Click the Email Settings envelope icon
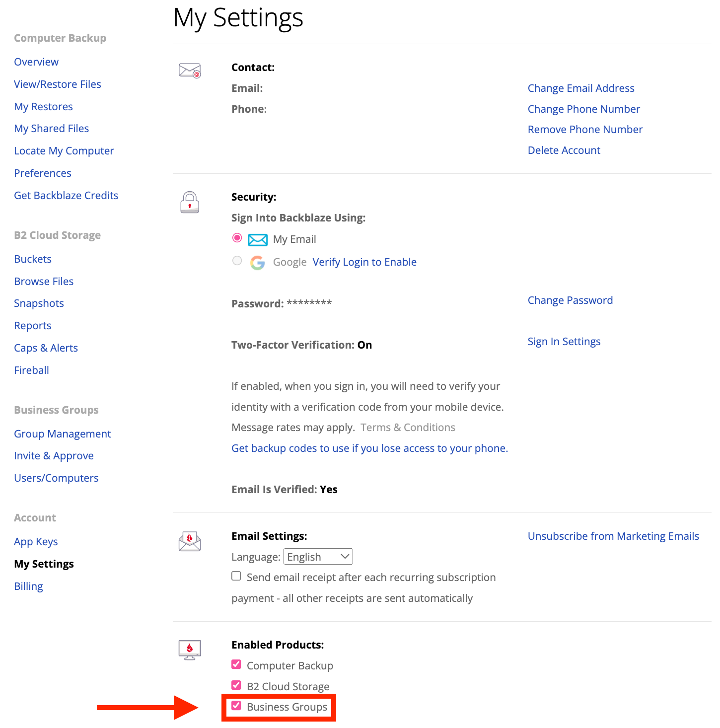This screenshot has height=728, width=720. pyautogui.click(x=190, y=541)
